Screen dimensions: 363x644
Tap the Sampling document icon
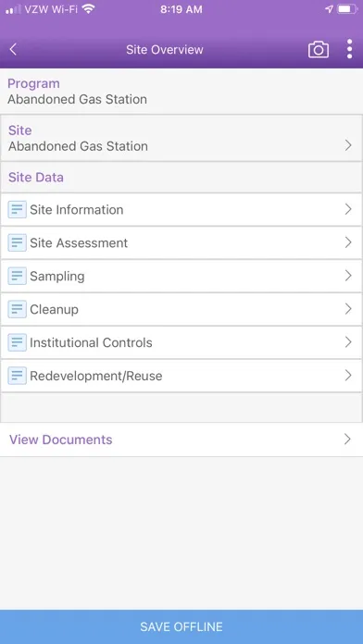(x=18, y=277)
